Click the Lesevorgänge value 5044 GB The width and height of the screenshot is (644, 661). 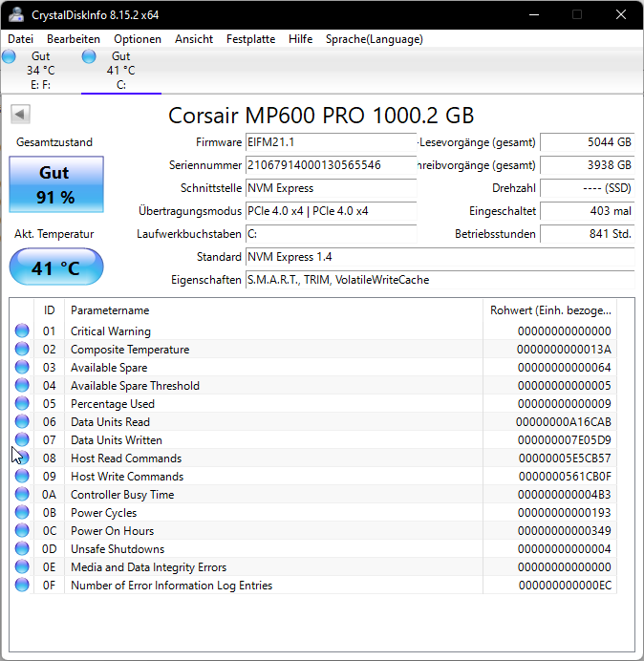[x=587, y=142]
